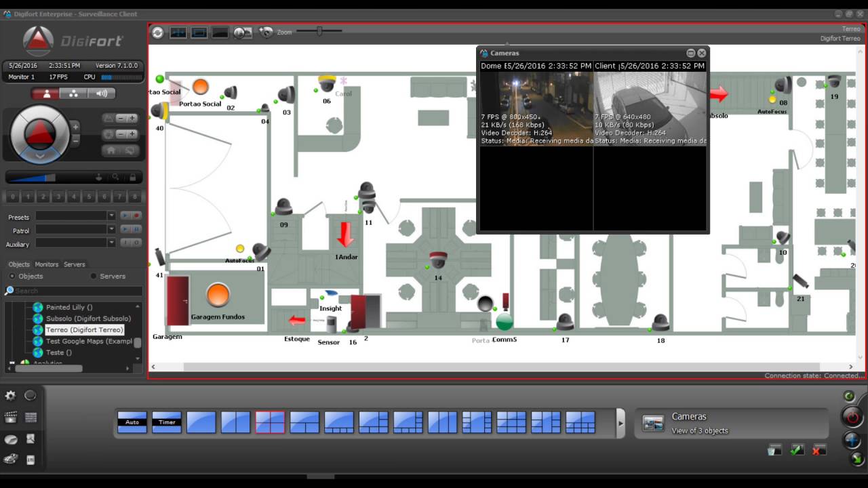The height and width of the screenshot is (488, 868).
Task: Click camera 03 icon on the map
Action: (286, 95)
